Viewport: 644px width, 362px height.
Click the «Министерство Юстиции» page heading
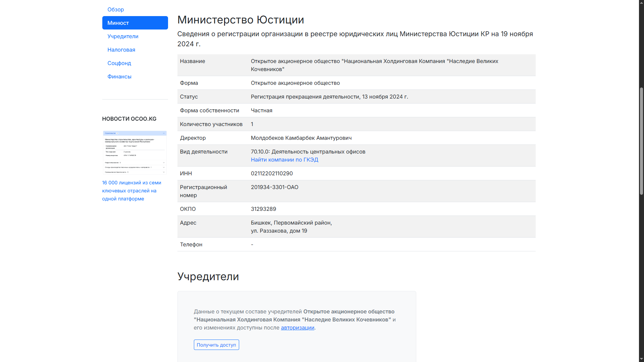coord(241,20)
